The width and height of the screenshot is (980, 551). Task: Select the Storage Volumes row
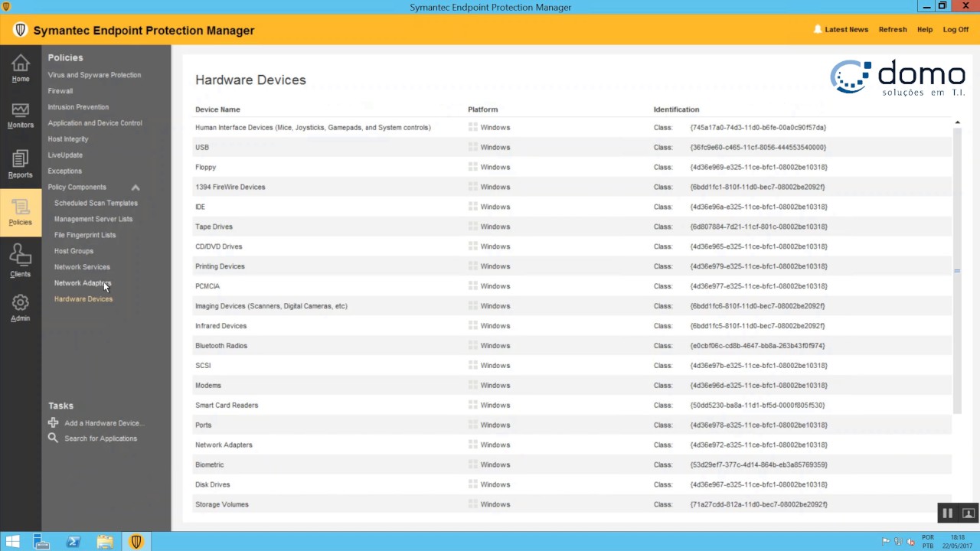point(572,504)
